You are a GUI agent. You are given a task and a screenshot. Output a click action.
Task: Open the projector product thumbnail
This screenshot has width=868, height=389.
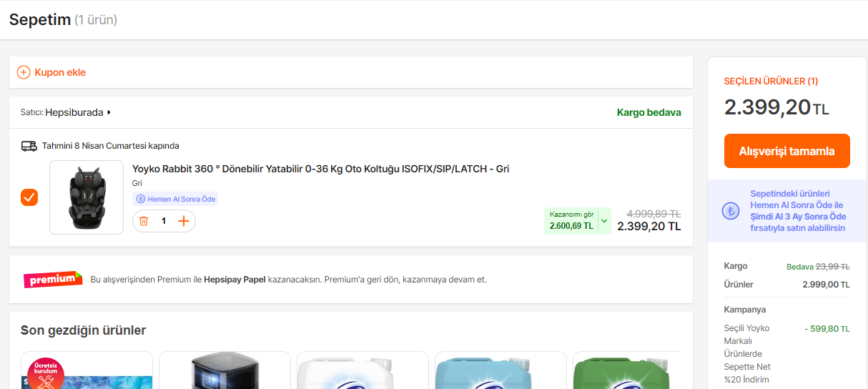pos(225,370)
